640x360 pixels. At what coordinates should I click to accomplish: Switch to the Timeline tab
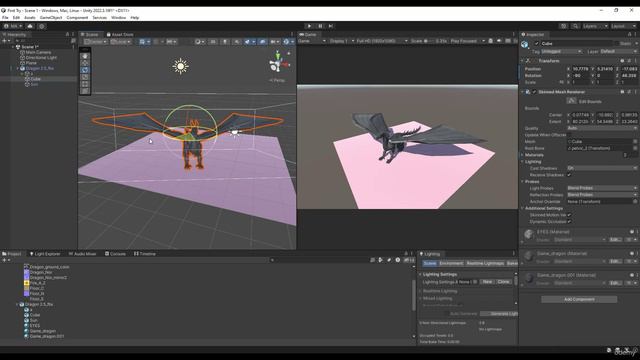pos(145,254)
